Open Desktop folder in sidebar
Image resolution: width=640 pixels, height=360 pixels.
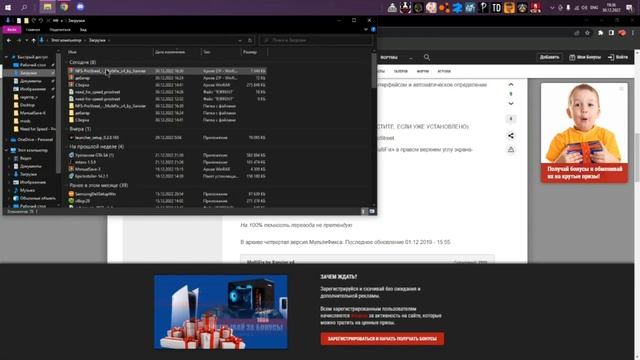[x=27, y=105]
